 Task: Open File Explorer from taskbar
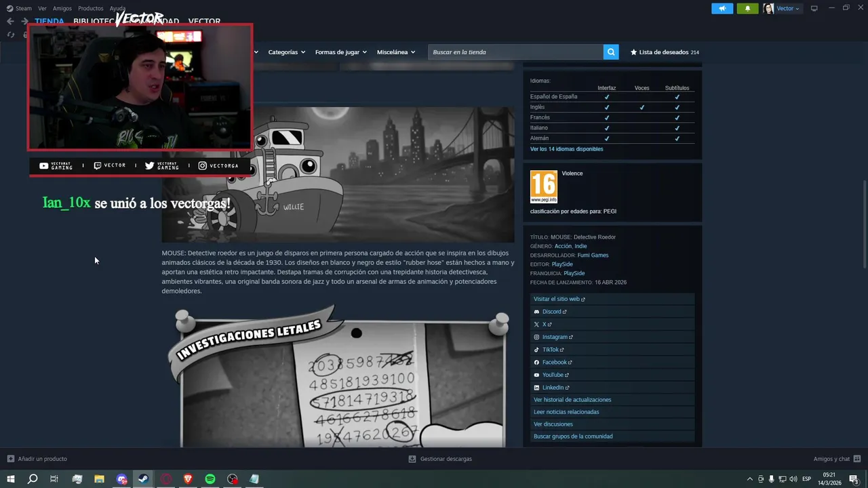coord(99,479)
